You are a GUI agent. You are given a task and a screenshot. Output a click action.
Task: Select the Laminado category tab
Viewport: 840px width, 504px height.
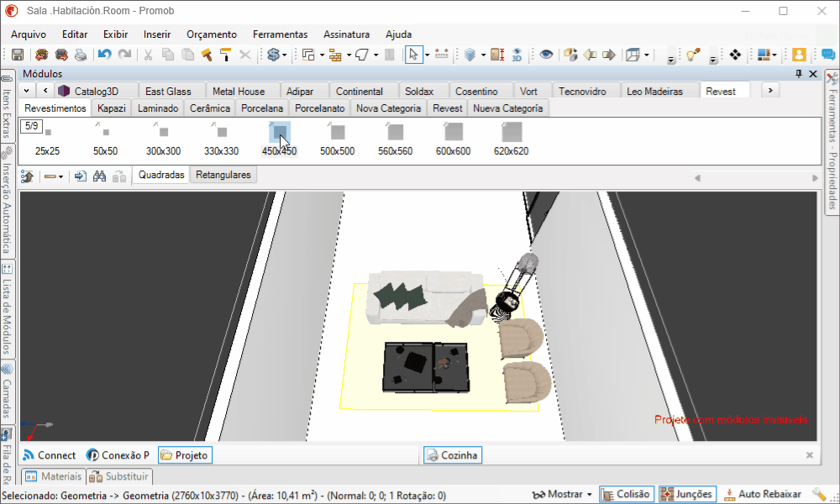[158, 108]
